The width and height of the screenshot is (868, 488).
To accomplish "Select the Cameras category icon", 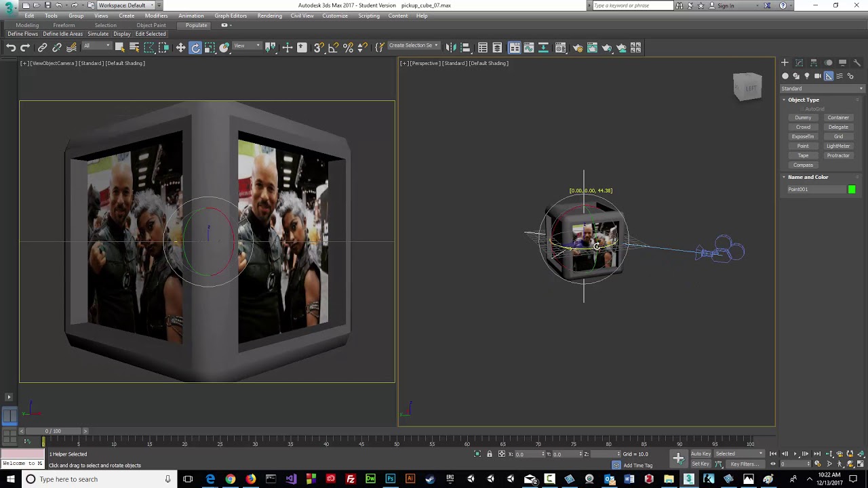I will coord(818,76).
